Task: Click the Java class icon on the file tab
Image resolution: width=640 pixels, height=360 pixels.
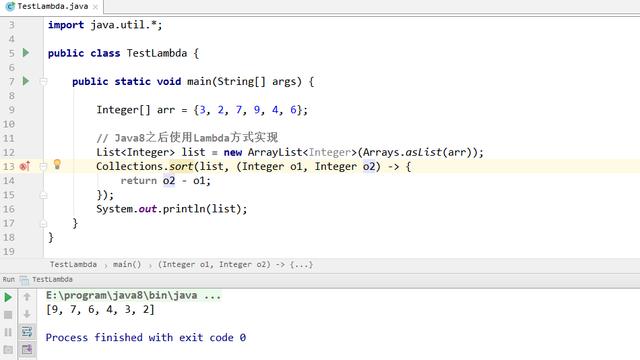Action: (x=10, y=7)
